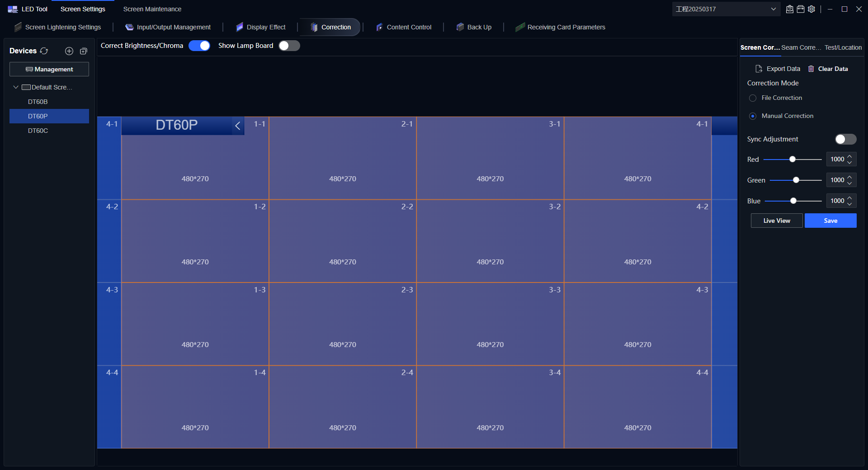Collapse the Default Screen tree node
The width and height of the screenshot is (868, 470).
coord(16,87)
